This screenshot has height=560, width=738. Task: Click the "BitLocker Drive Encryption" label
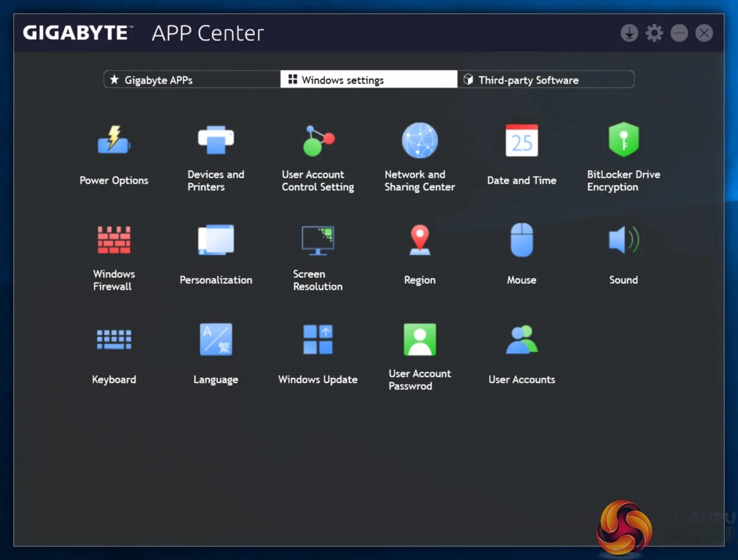[624, 181]
